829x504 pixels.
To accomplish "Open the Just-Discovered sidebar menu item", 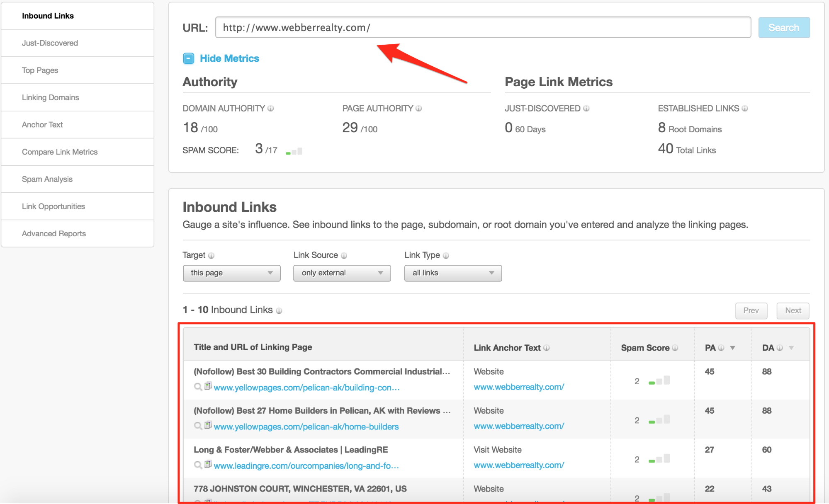I will click(x=50, y=43).
